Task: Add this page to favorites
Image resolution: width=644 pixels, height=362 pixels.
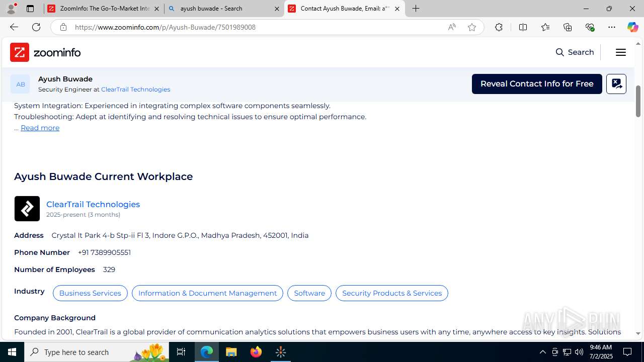Action: point(472,27)
